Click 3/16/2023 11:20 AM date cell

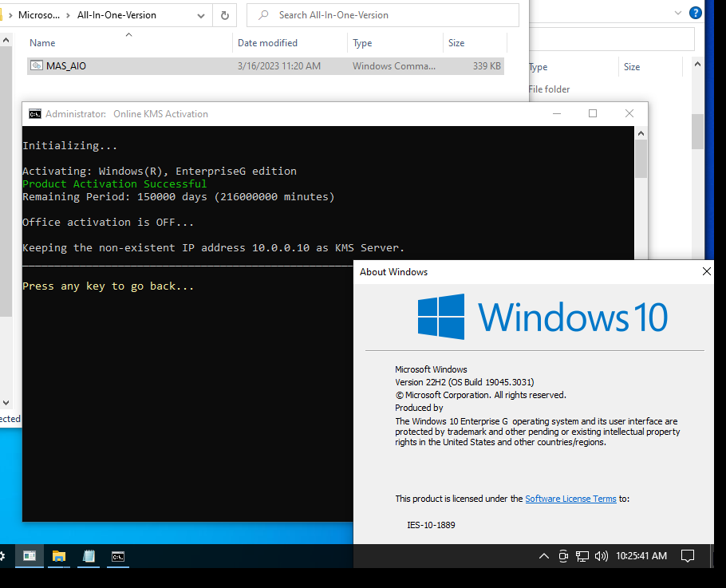tap(278, 65)
